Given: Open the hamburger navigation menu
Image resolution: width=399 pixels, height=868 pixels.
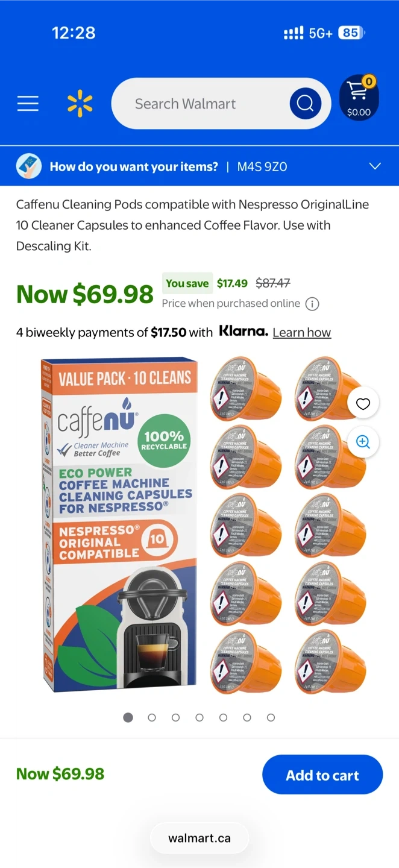Looking at the screenshot, I should pyautogui.click(x=28, y=104).
